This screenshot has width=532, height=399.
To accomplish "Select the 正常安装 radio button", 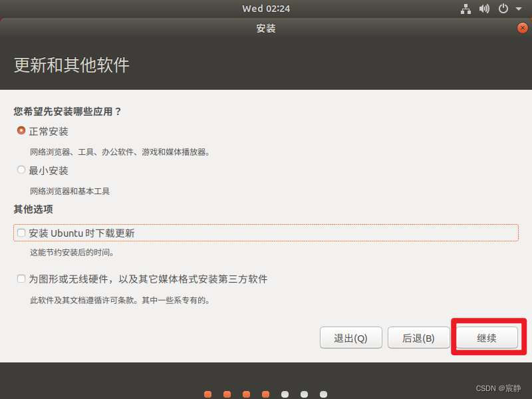I will pyautogui.click(x=21, y=131).
